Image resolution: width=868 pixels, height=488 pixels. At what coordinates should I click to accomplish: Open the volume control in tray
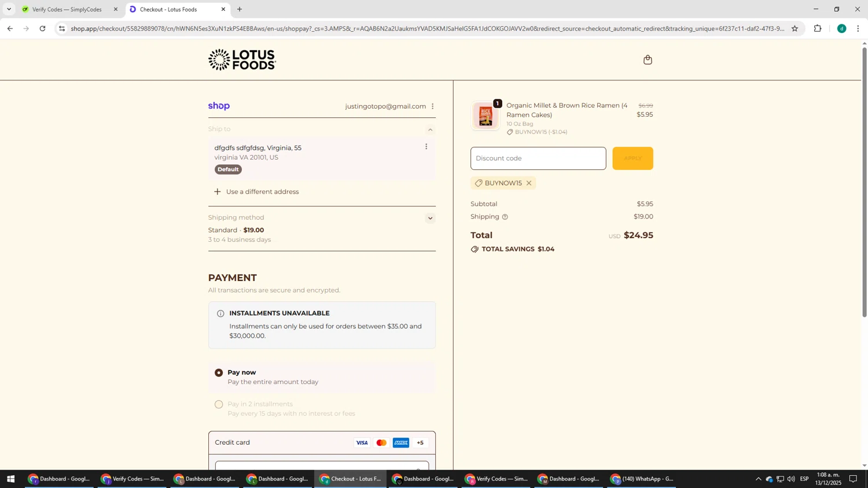click(790, 479)
